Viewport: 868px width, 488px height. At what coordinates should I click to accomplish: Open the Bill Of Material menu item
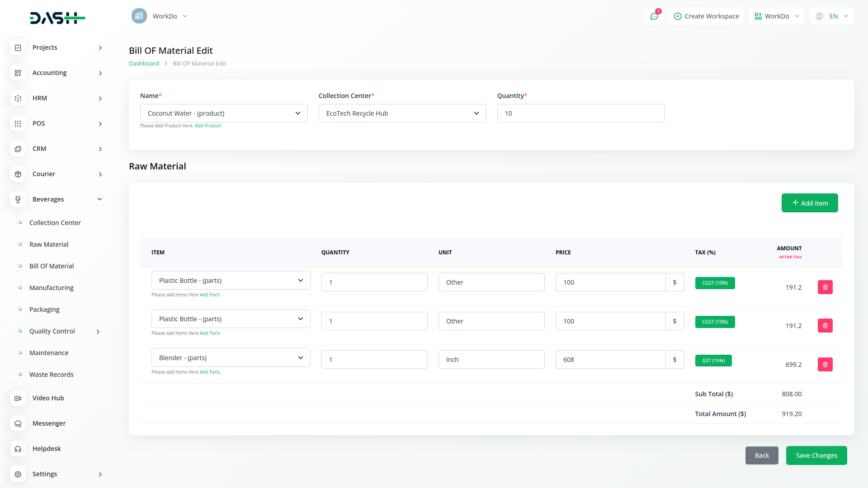click(52, 266)
